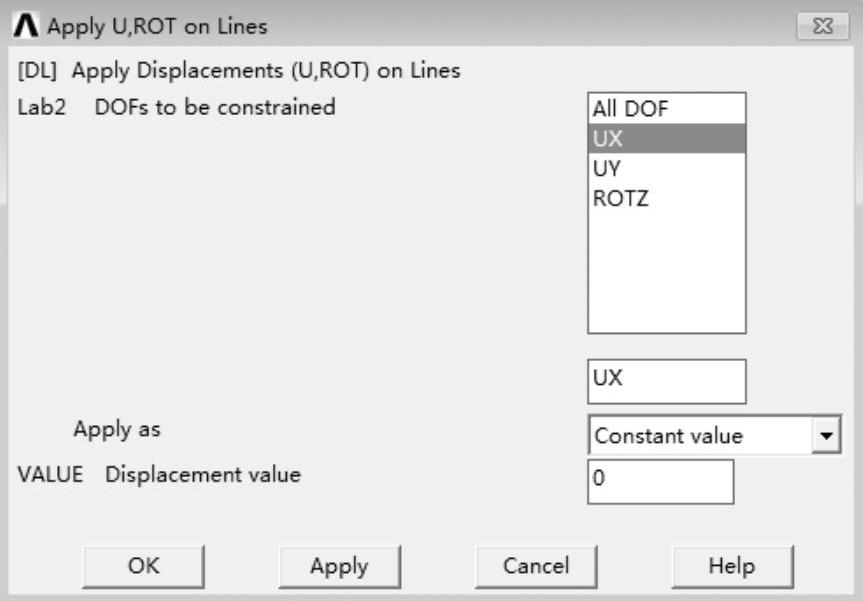The image size is (863, 601).
Task: Select All DOF in the list
Action: (630, 109)
